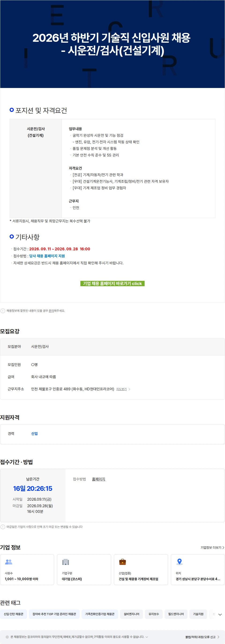Open the 문의 inquiry link

click(51, 310)
